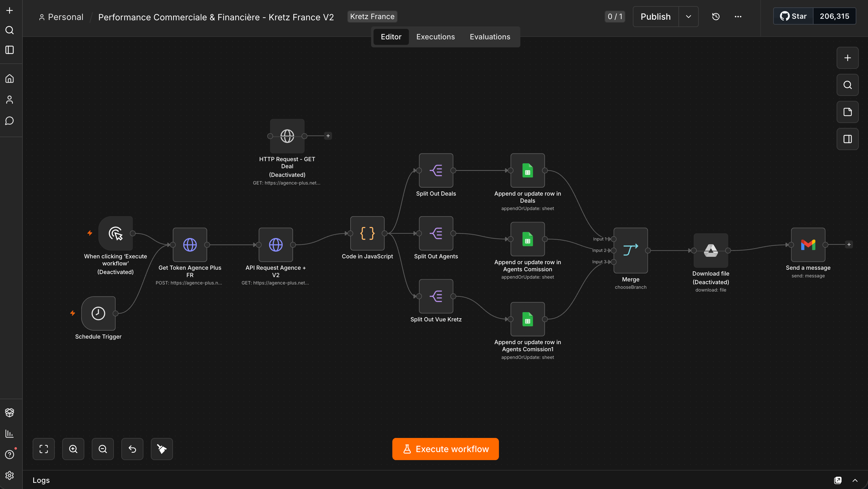Select the Send a message Gmail node
This screenshot has width=868, height=489.
coord(808,245)
